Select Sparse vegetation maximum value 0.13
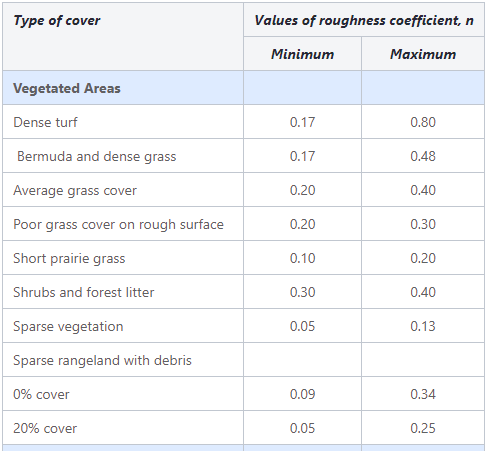Screen dimensions: 489x451 (423, 326)
